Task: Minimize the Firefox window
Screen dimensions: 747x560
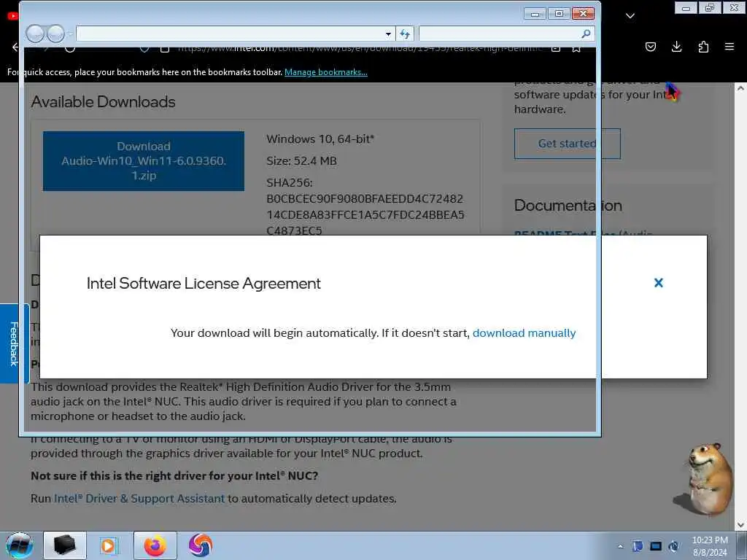Action: click(686, 7)
